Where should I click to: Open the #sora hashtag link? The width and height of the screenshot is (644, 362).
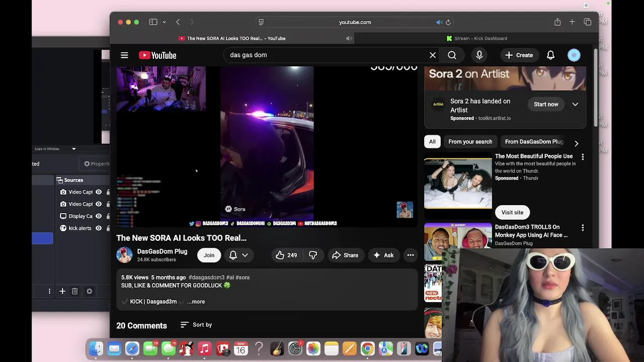click(243, 278)
